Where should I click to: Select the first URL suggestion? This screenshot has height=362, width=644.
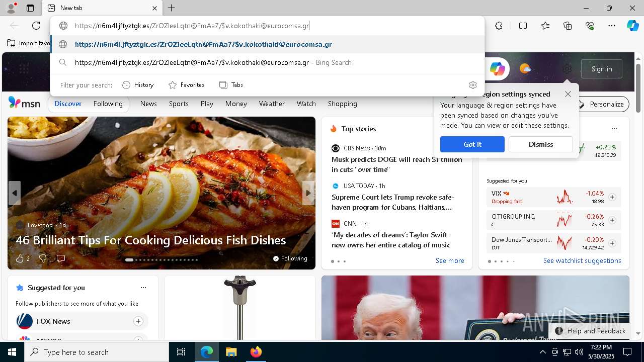[267, 44]
